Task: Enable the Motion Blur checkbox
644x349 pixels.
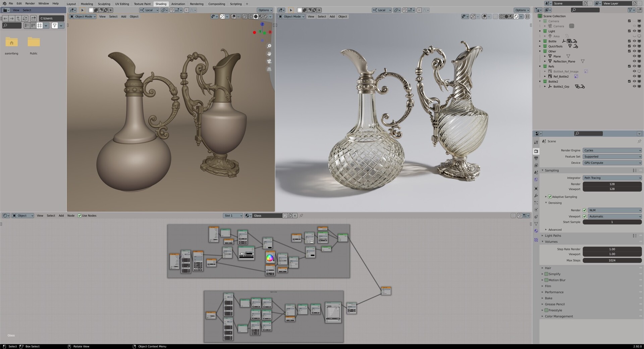Action: click(x=546, y=280)
